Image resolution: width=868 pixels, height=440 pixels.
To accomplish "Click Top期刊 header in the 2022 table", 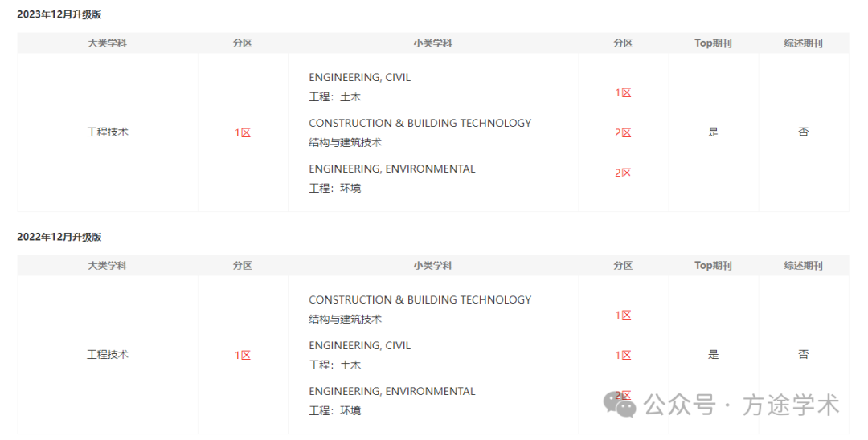I will tap(713, 265).
